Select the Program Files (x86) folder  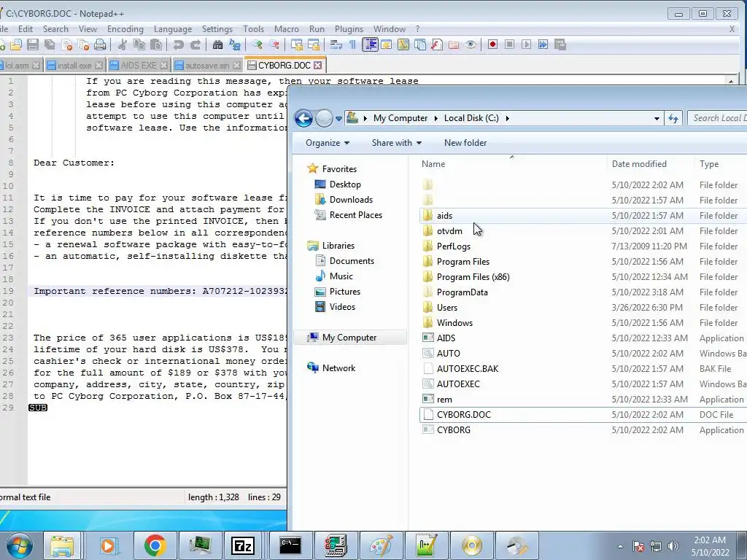(x=473, y=276)
